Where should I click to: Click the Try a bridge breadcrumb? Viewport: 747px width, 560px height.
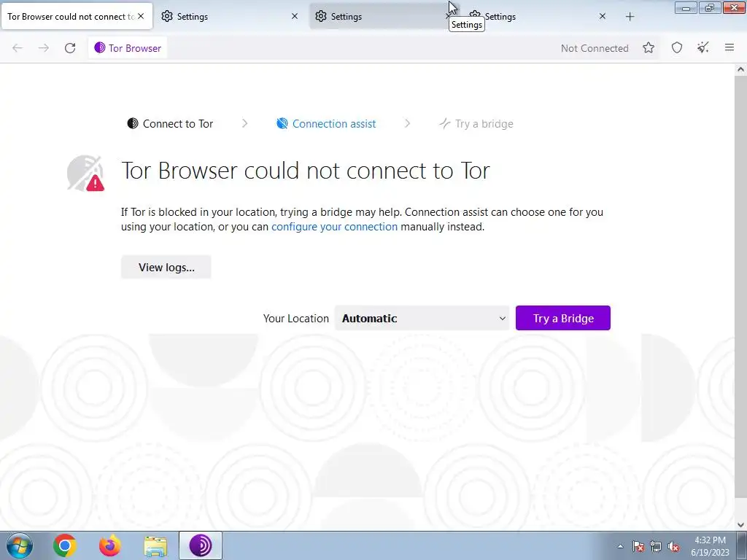point(476,124)
